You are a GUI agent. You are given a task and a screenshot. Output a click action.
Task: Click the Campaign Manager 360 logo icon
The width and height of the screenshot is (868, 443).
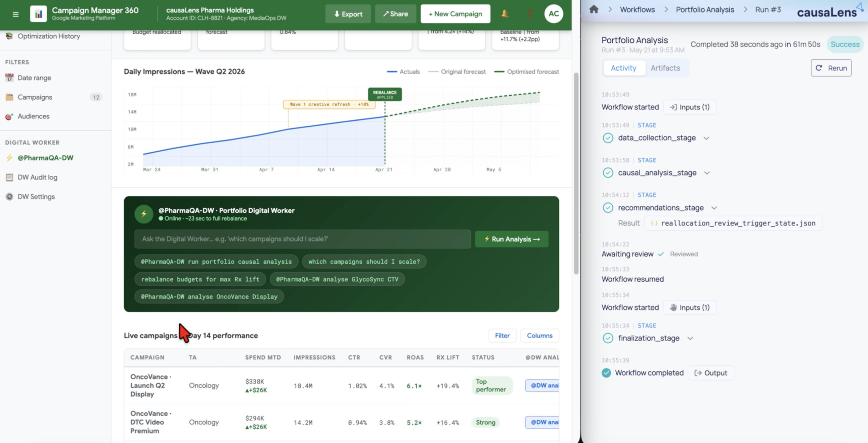point(38,14)
